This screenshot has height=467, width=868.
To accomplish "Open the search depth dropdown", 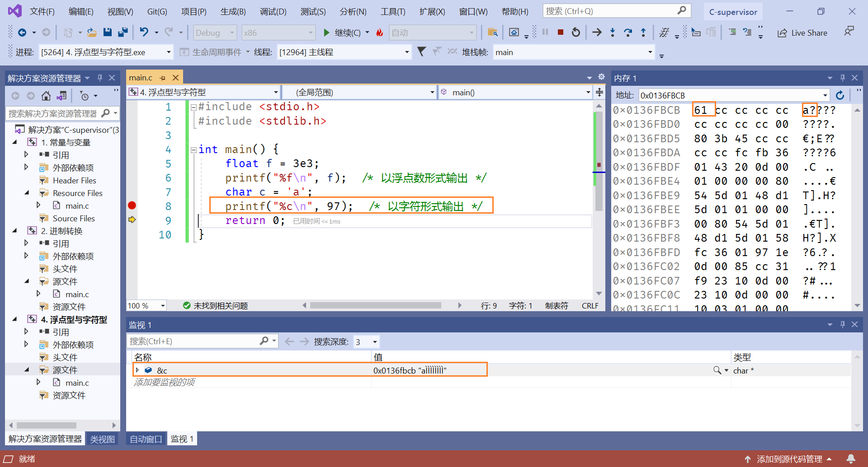I will pos(375,341).
